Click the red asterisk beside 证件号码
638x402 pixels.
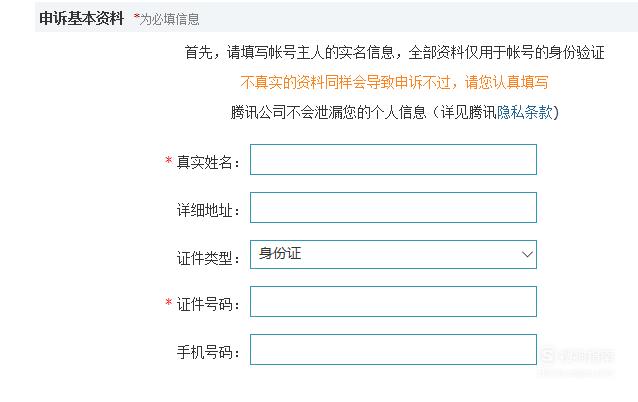point(168,302)
